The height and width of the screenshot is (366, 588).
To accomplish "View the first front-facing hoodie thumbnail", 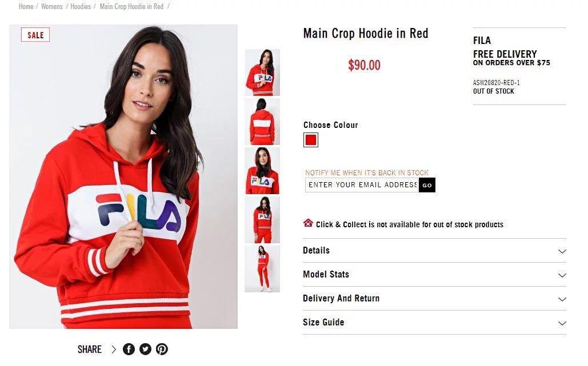I will click(x=262, y=73).
